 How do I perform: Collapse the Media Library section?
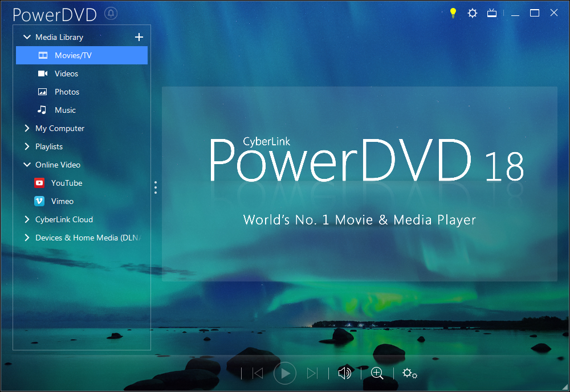click(x=27, y=37)
